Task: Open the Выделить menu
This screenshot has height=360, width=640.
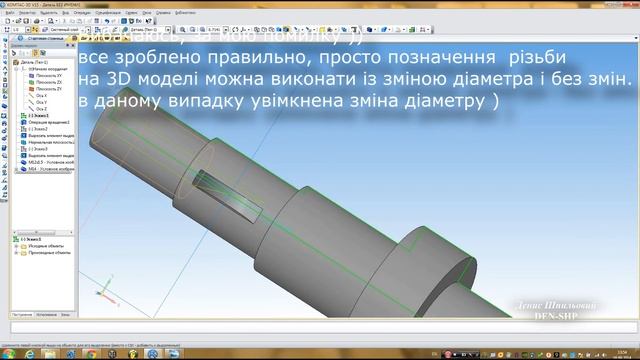Action: tap(49, 13)
